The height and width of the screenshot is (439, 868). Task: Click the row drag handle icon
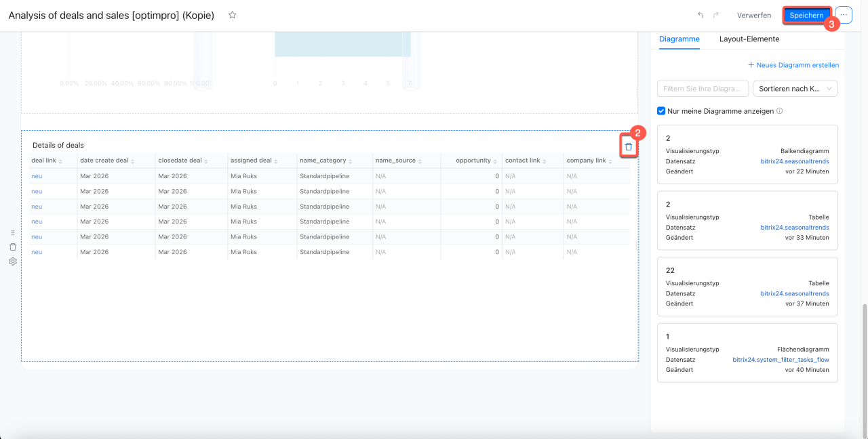click(x=13, y=233)
